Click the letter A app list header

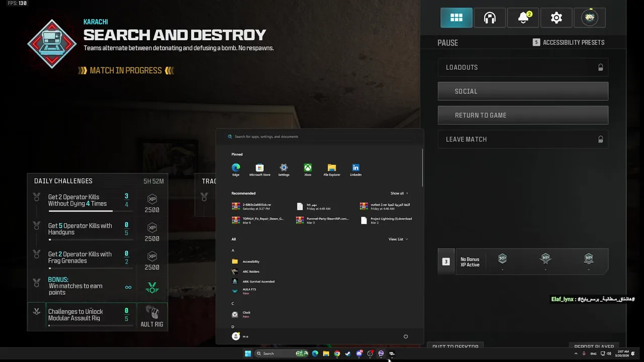pyautogui.click(x=233, y=250)
